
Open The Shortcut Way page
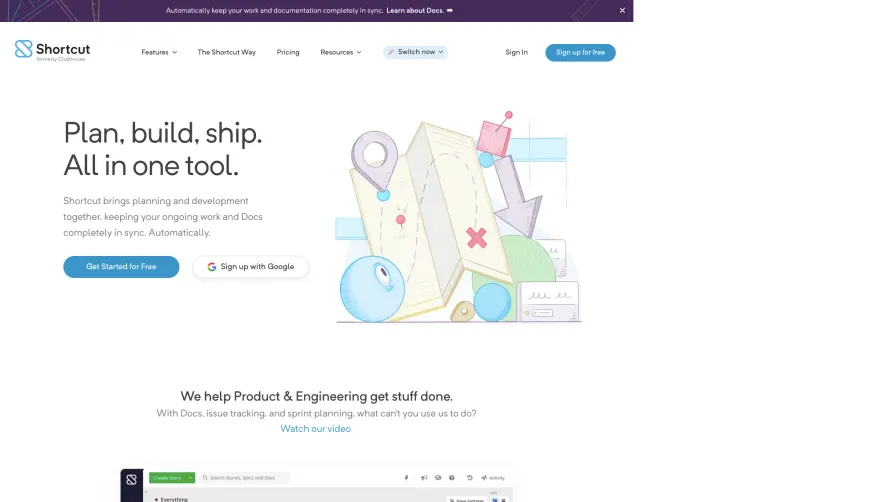[x=226, y=52]
